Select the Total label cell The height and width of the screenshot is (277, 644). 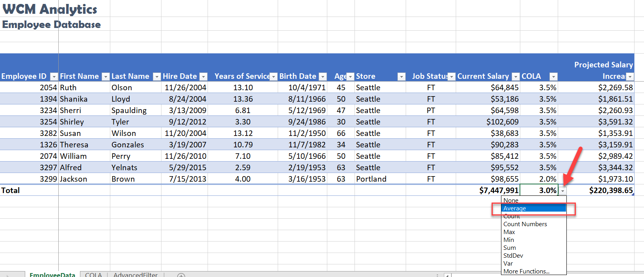29,190
